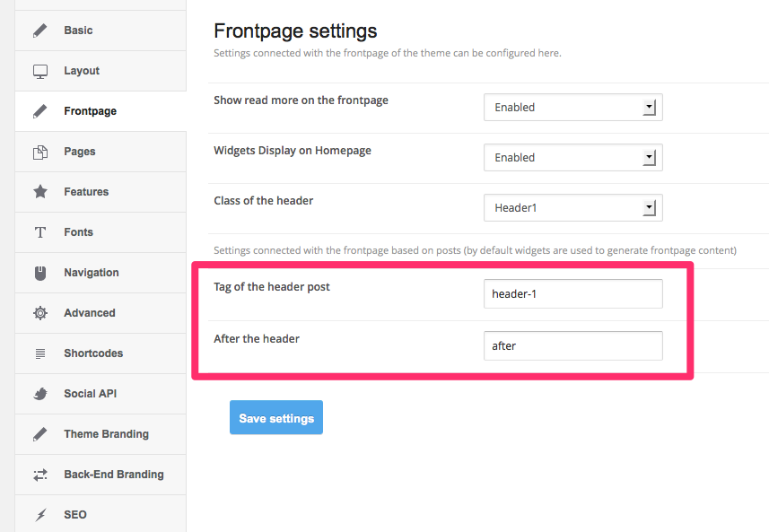
Task: Open the Show read more dropdown
Action: [572, 108]
